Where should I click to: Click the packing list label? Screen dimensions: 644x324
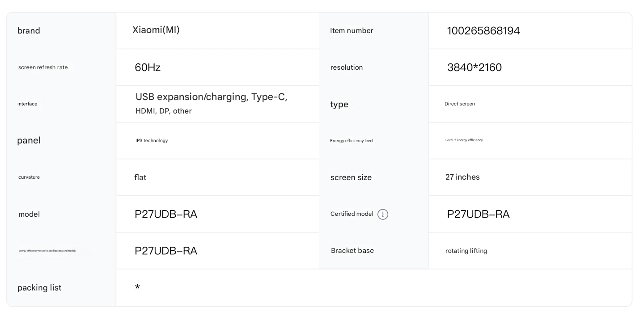click(x=39, y=288)
